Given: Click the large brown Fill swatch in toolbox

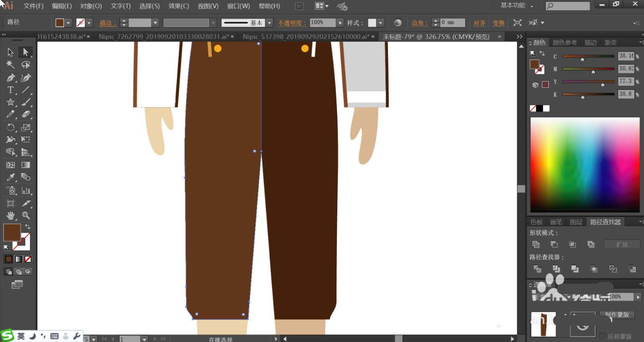Looking at the screenshot, I should [x=12, y=232].
